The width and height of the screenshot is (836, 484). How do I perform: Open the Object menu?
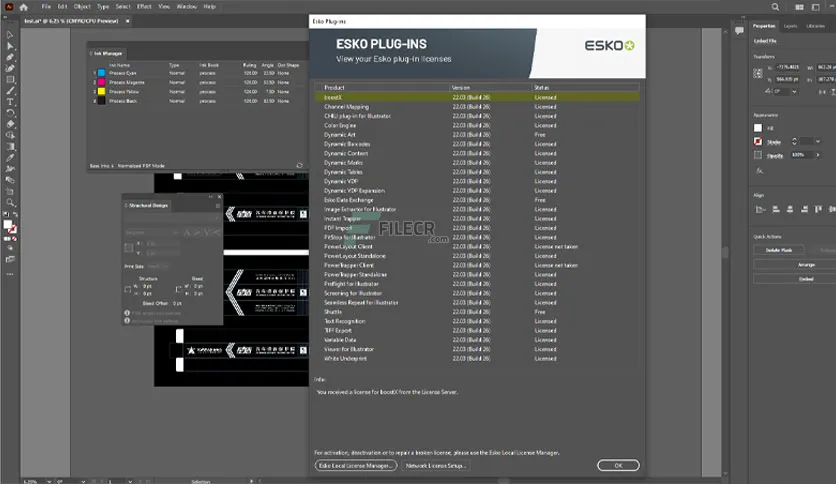82,7
